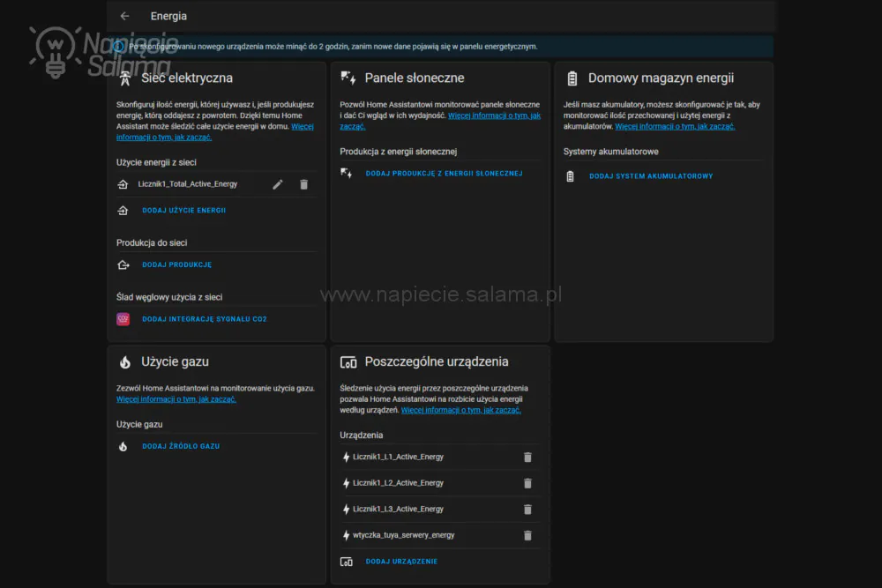Open the more-info link in Sieć elektryczna

(x=215, y=132)
